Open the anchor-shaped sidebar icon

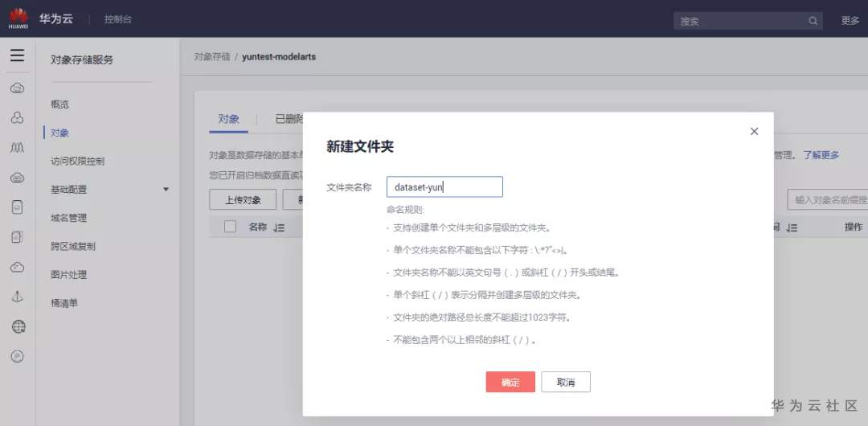tap(17, 297)
